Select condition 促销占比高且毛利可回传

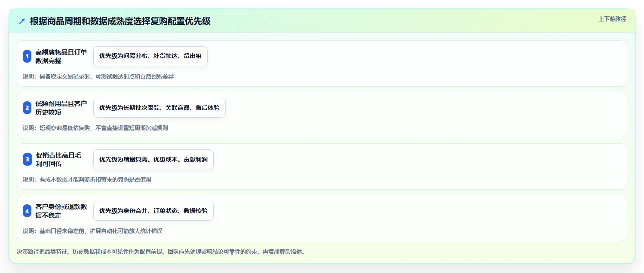58,159
